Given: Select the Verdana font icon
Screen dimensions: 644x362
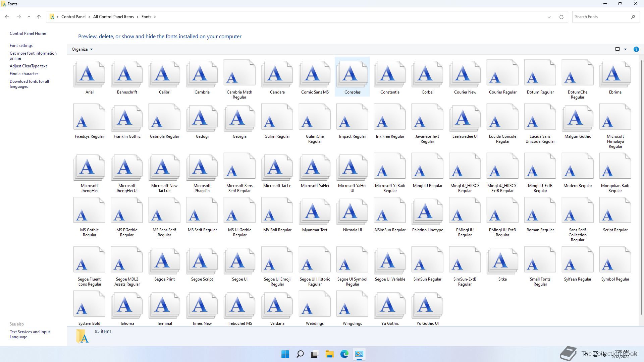Looking at the screenshot, I should [277, 305].
